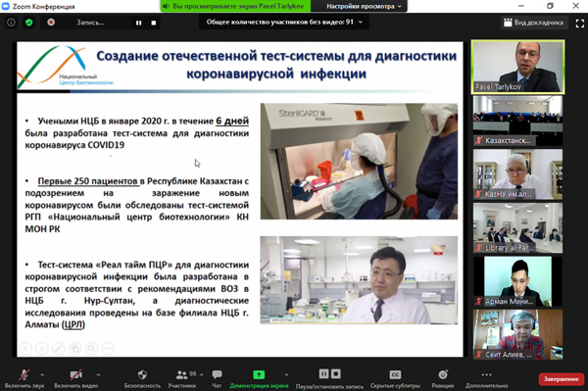
Task: Stop recording in the bottom toolbar
Action: click(336, 373)
